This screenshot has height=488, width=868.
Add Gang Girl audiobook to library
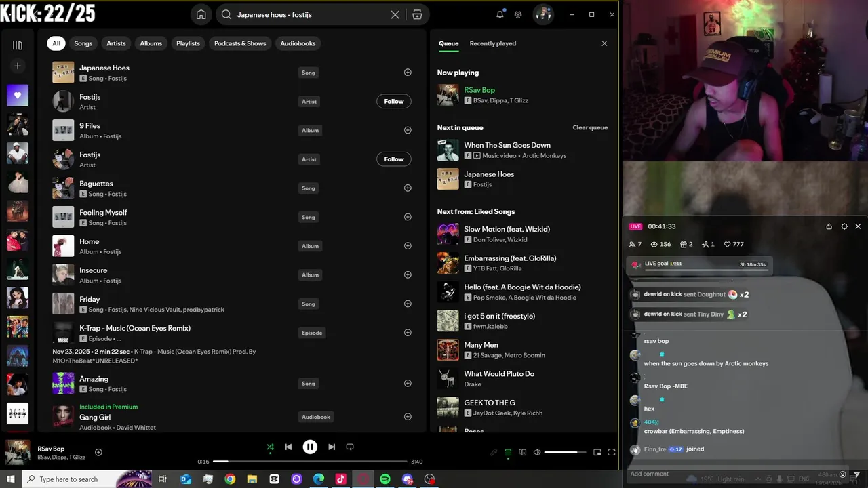tap(408, 417)
